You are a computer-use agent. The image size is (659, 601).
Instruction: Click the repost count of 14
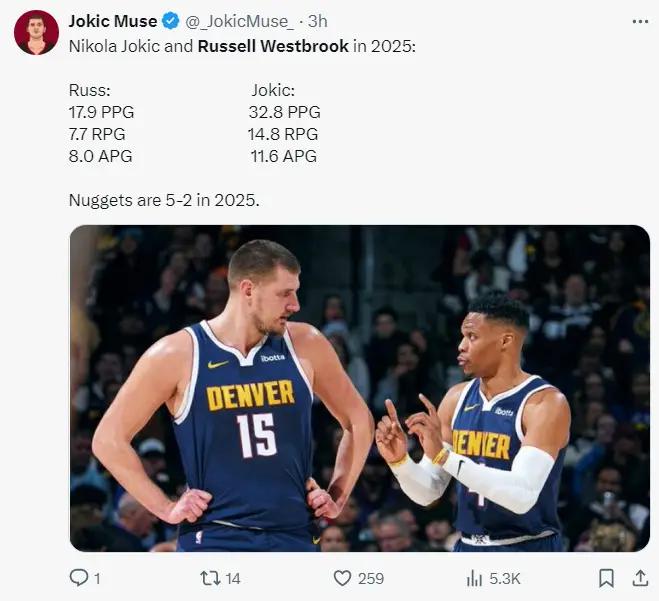pos(233,578)
